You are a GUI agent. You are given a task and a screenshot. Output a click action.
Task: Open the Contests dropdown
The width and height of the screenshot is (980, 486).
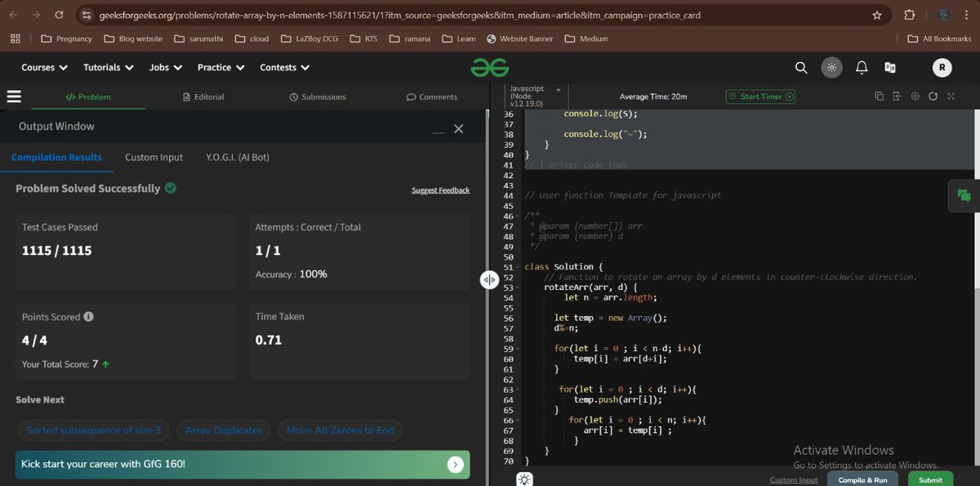click(283, 68)
